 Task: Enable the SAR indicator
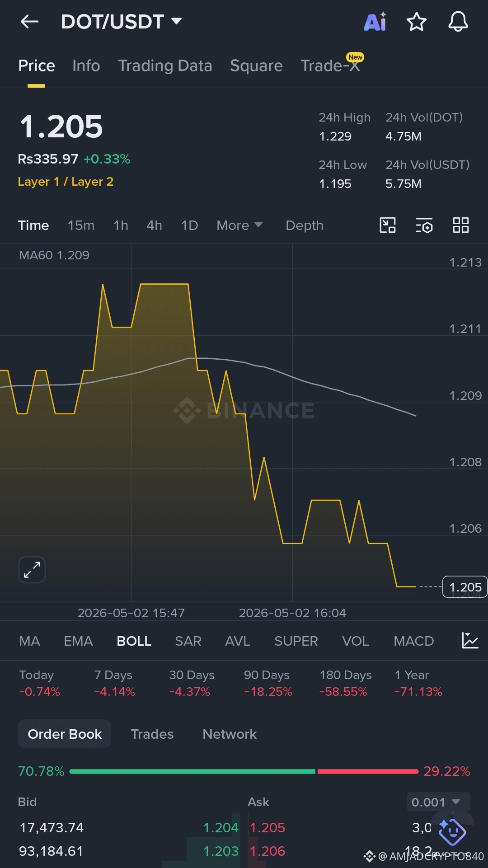point(188,641)
